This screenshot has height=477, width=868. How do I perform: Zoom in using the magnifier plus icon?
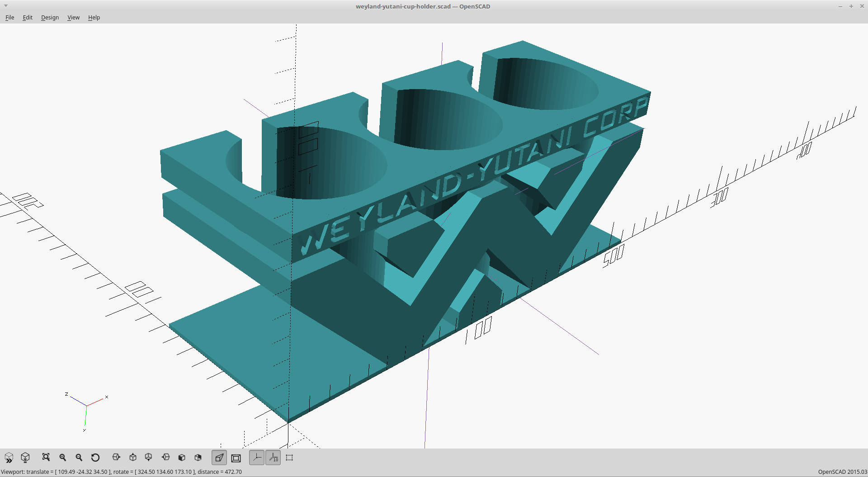63,458
